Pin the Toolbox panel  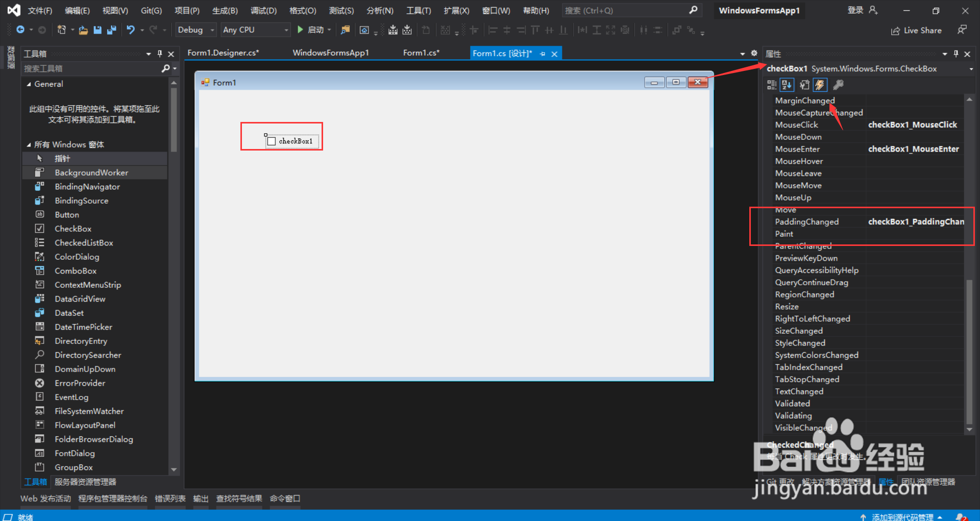click(x=160, y=54)
